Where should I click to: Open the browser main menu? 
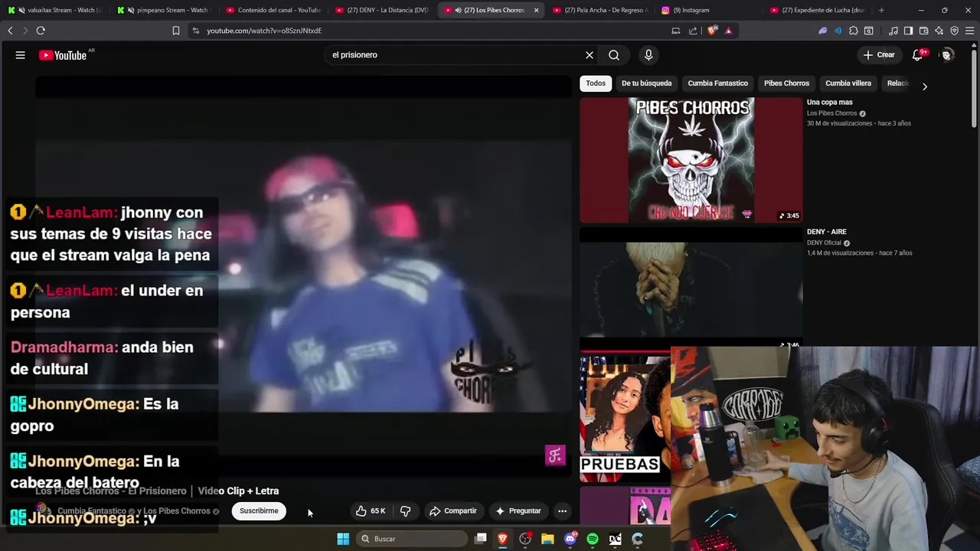(x=970, y=31)
